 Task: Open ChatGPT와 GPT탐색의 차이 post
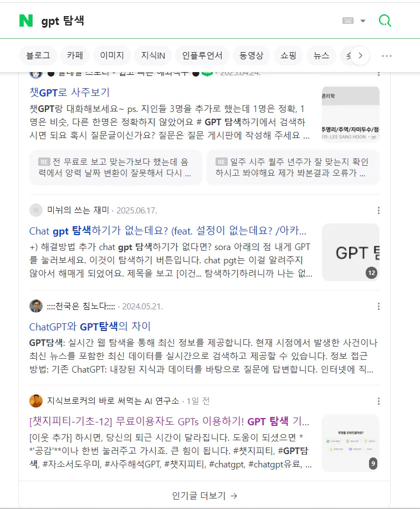[x=90, y=327]
